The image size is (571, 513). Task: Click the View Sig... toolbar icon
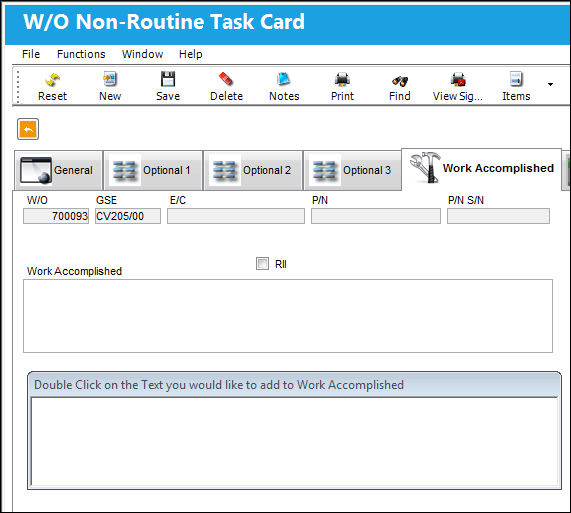tap(457, 87)
